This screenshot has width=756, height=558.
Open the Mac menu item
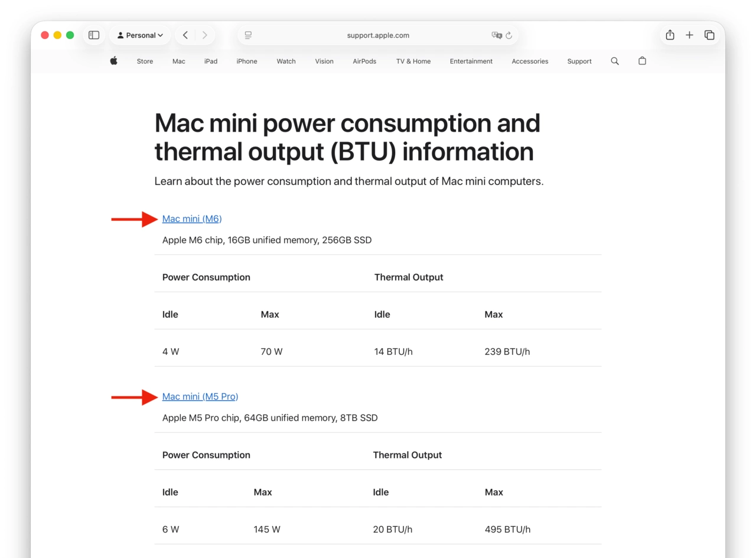click(x=179, y=61)
